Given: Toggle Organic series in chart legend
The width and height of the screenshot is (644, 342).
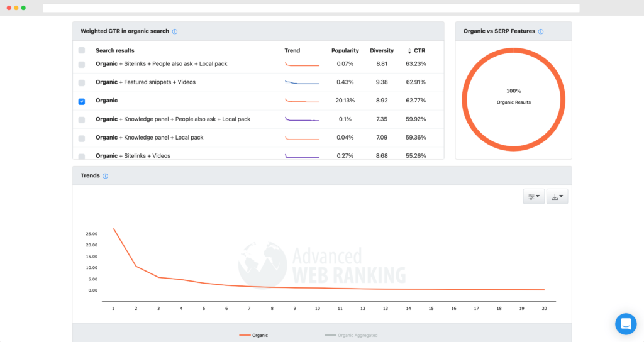Looking at the screenshot, I should 253,336.
